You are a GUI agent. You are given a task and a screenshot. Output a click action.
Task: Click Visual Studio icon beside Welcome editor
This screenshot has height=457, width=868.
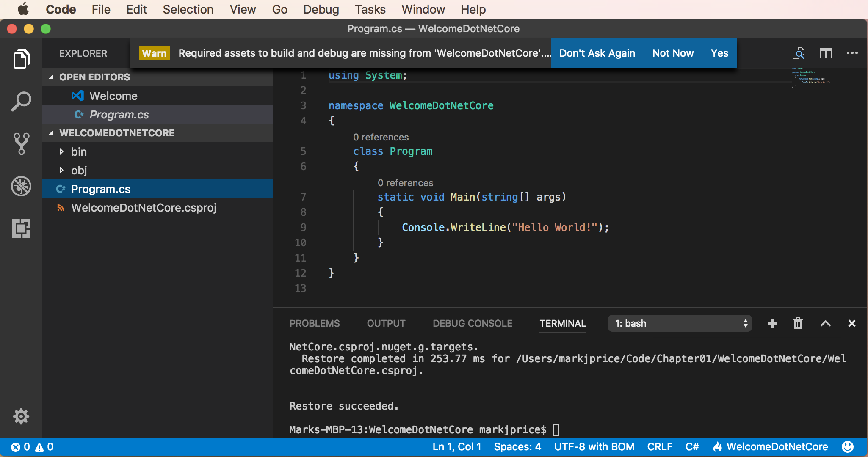point(78,96)
